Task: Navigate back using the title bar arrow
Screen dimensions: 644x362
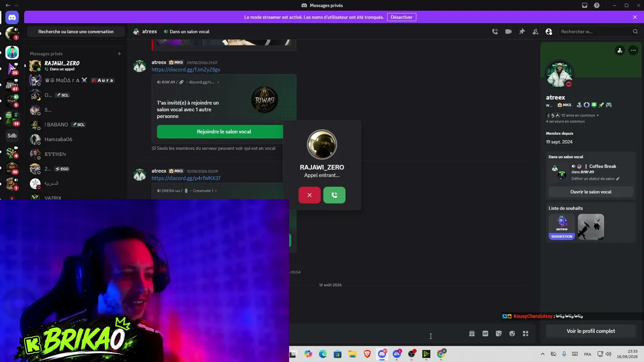Action: [x=8, y=6]
